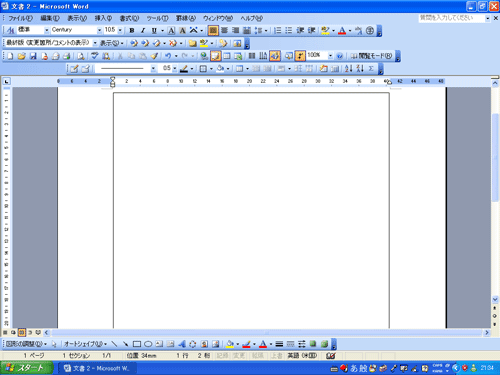Open the Century font dropdown
The image size is (500, 375).
pyautogui.click(x=99, y=30)
